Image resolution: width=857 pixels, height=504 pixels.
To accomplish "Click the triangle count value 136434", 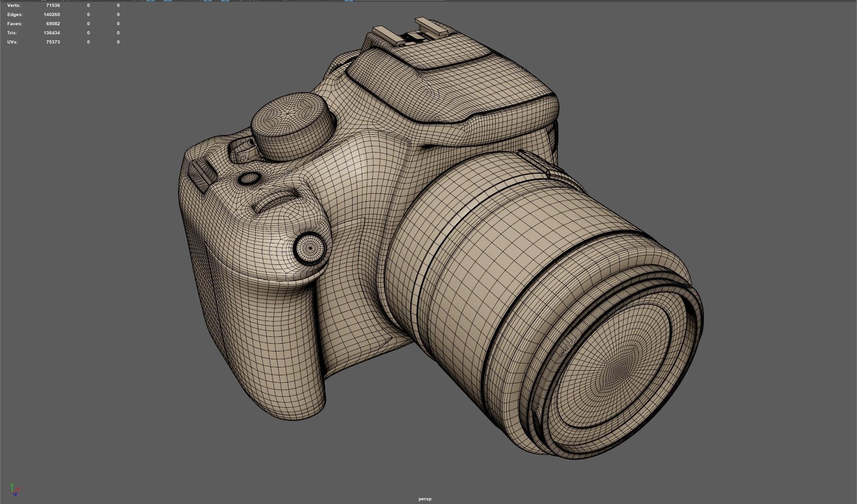I will 51,33.
